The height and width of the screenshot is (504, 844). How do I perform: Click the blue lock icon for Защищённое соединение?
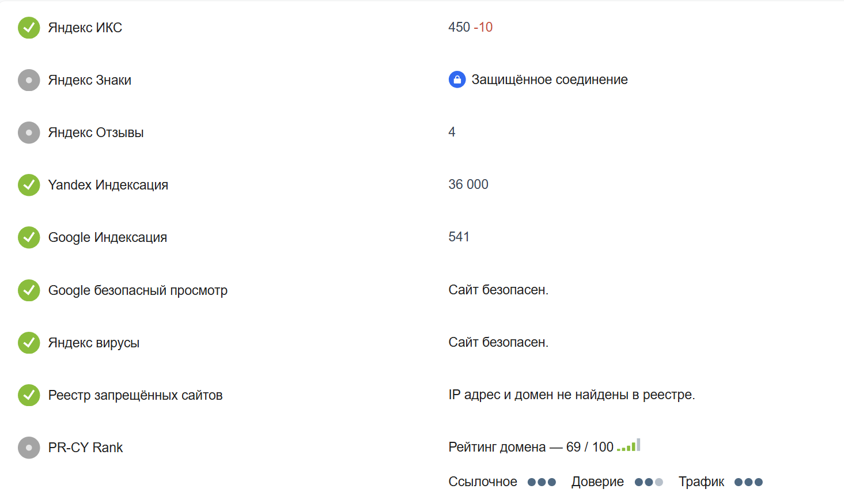(x=457, y=79)
